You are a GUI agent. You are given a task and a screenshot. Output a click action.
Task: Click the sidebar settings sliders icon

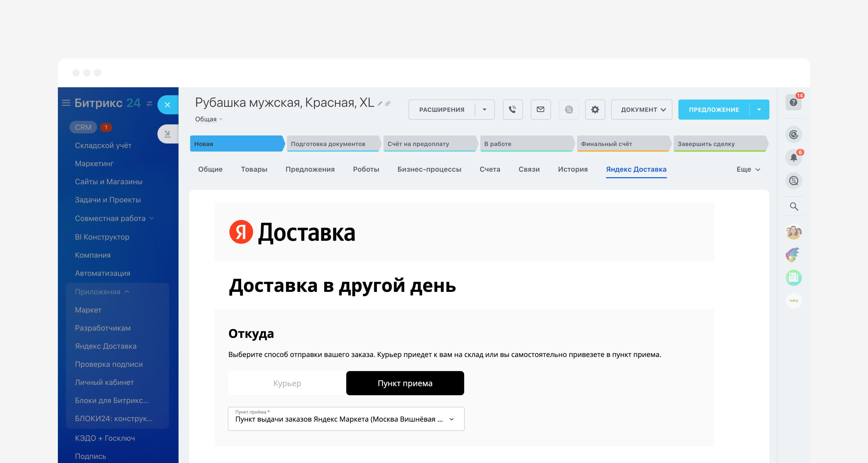pos(149,104)
